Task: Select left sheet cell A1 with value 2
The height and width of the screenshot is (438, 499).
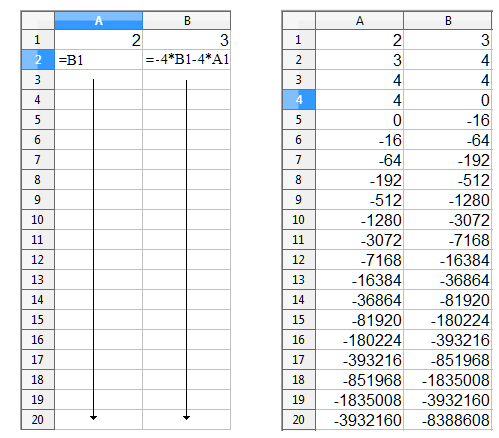Action: coord(98,40)
